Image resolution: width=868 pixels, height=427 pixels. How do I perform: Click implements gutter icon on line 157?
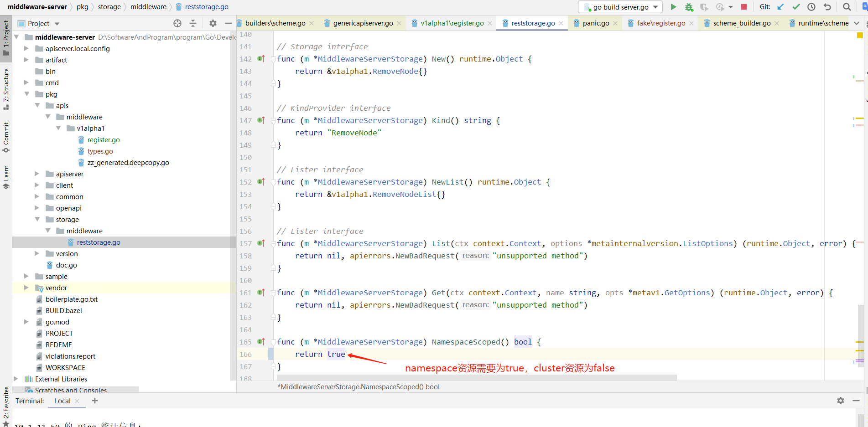click(261, 243)
